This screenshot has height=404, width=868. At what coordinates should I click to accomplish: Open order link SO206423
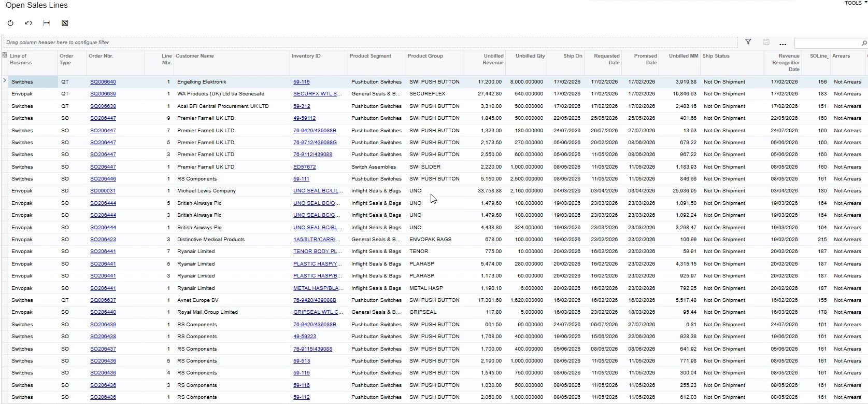click(x=103, y=240)
